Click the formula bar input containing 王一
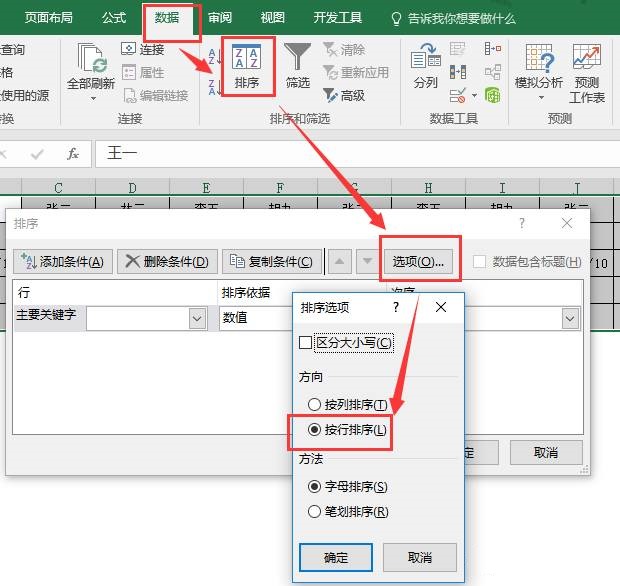This screenshot has height=586, width=620. [x=350, y=154]
